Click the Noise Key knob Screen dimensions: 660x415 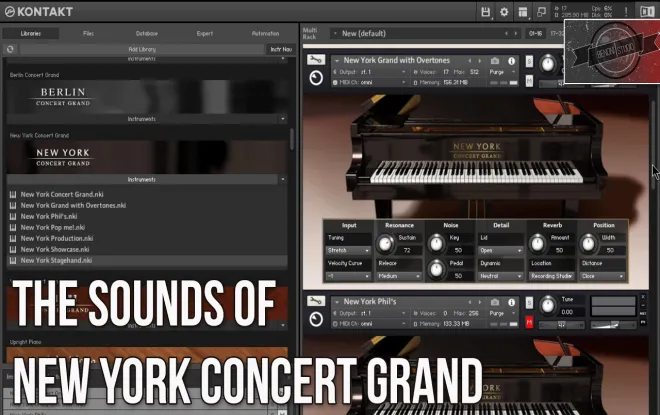click(436, 244)
